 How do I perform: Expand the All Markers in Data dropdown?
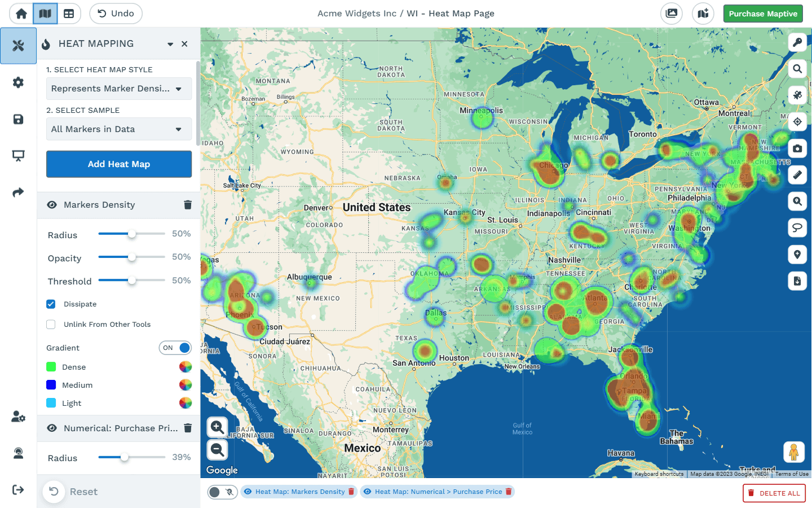point(118,129)
